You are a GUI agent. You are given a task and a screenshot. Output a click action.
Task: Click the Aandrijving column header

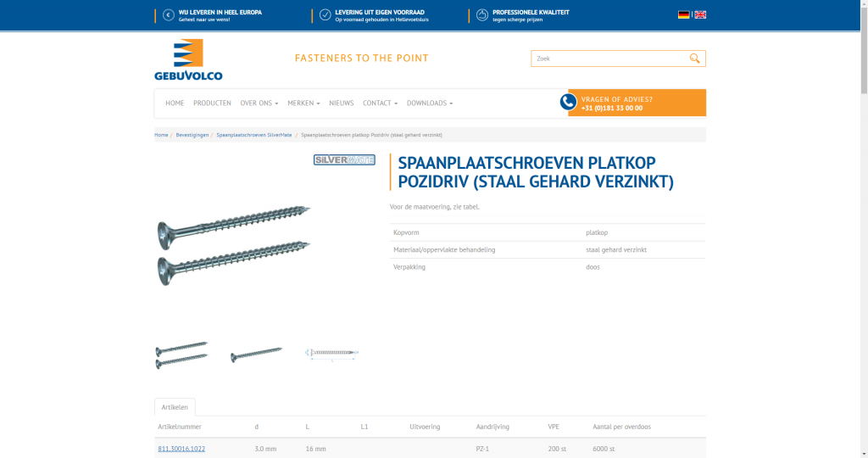pos(492,427)
